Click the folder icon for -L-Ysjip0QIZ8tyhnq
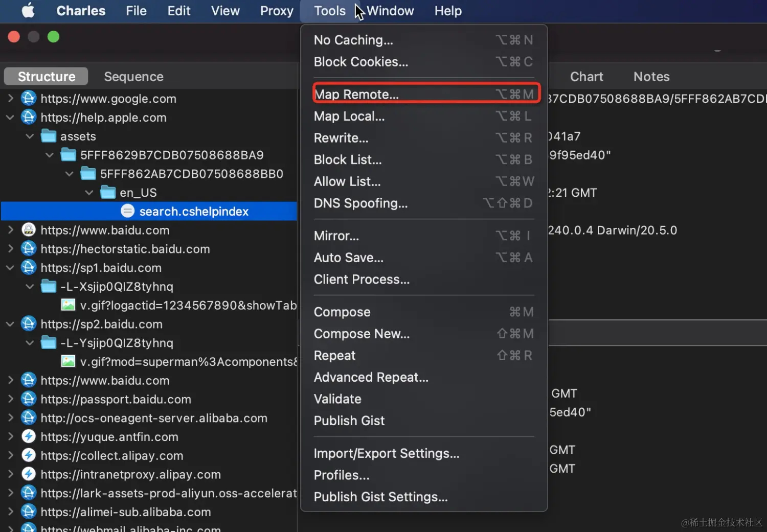Screen dimensions: 767x532 (49, 342)
